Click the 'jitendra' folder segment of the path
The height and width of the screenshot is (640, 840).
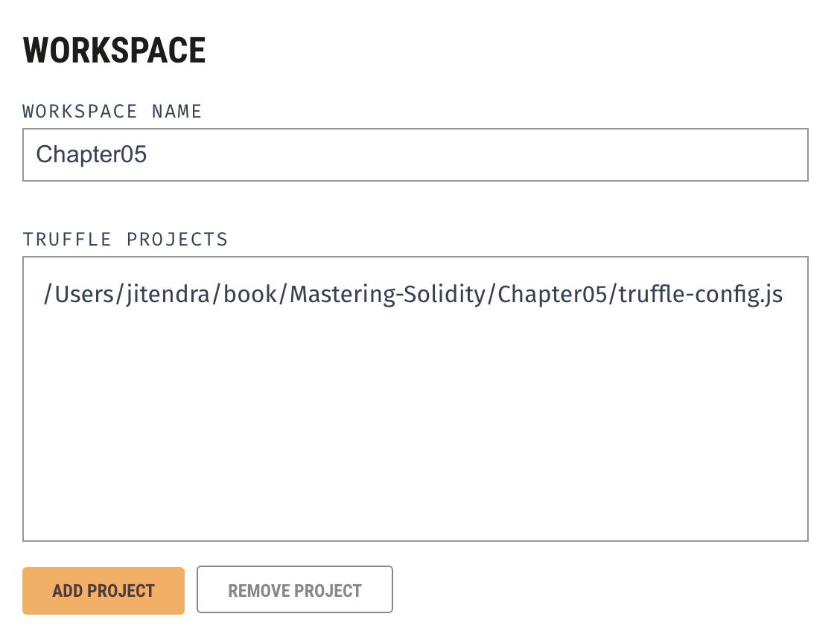(158, 295)
